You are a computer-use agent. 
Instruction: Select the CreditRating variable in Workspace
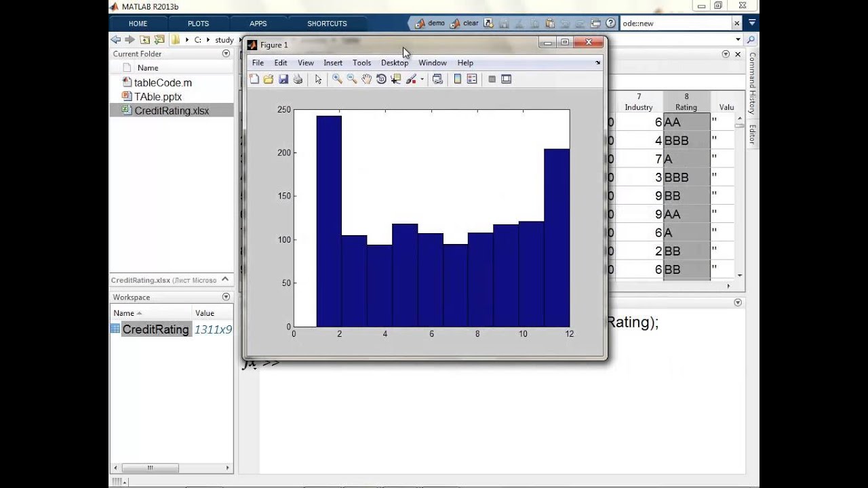tap(155, 329)
